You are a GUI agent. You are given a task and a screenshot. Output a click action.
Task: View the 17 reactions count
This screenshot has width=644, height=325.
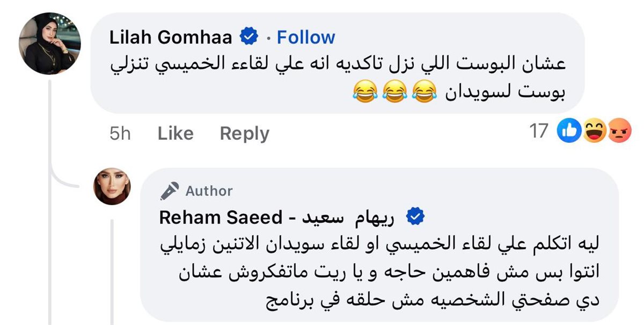click(539, 131)
